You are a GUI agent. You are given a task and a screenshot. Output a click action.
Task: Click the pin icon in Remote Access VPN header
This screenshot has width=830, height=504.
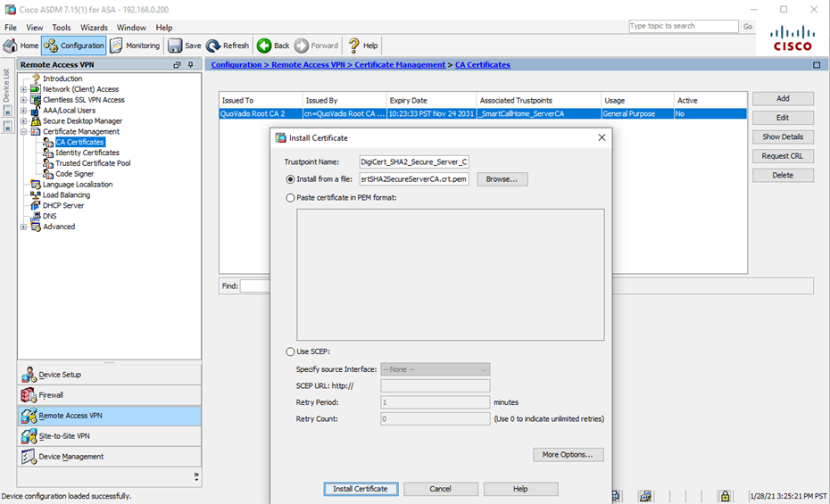tap(191, 64)
